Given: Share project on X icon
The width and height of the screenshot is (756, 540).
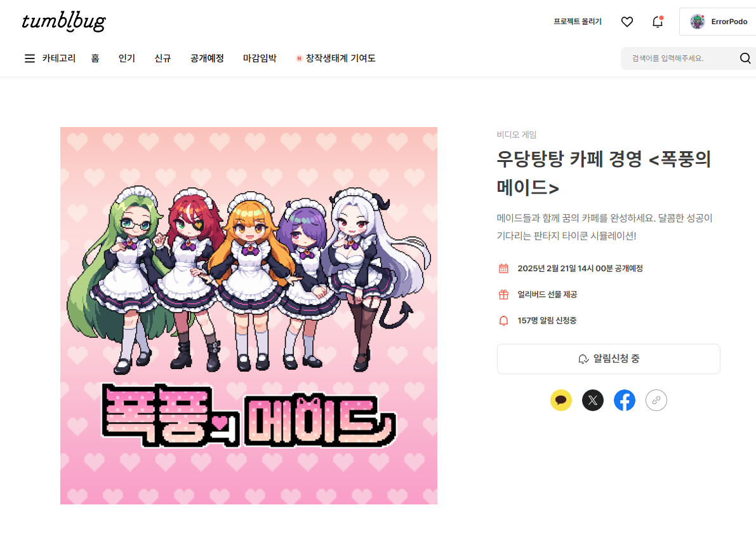Looking at the screenshot, I should [593, 400].
